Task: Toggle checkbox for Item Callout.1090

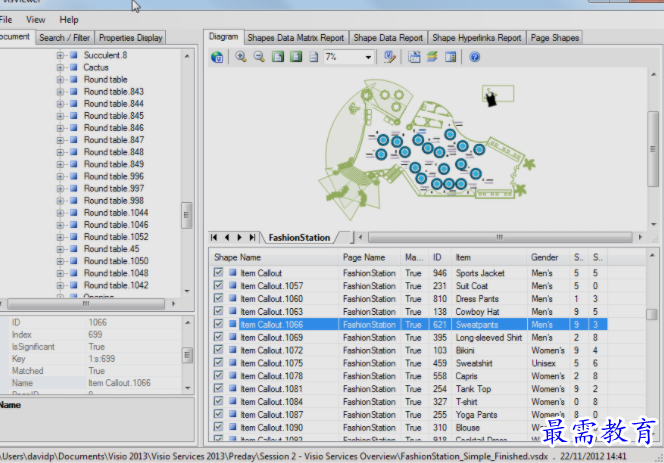Action: point(219,427)
